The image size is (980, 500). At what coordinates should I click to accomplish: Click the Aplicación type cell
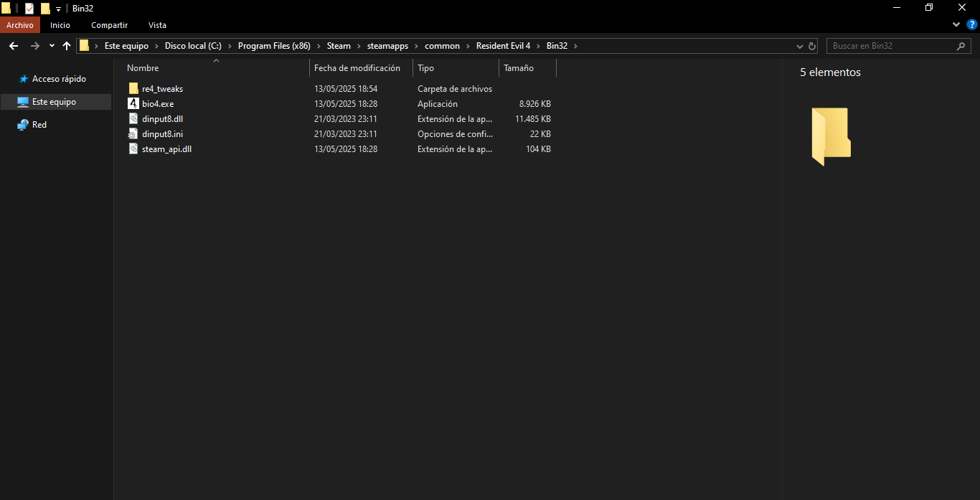[438, 104]
